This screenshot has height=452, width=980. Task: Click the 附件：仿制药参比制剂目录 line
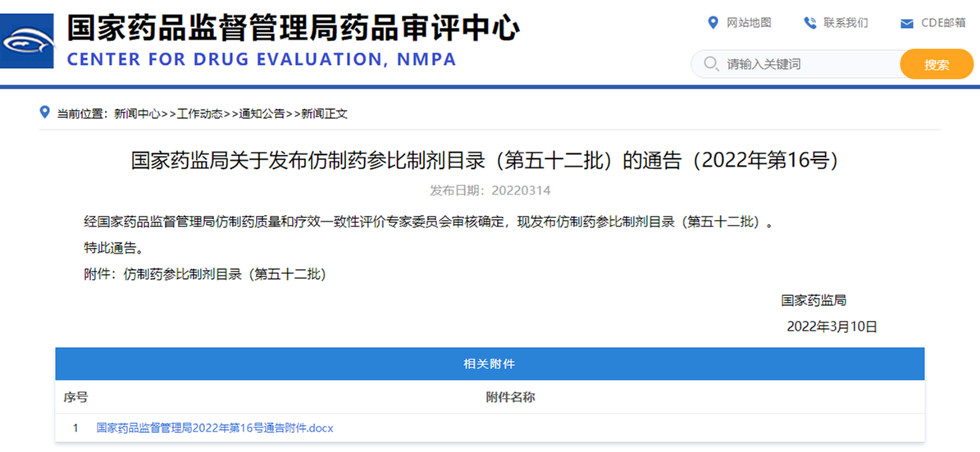[x=205, y=275]
